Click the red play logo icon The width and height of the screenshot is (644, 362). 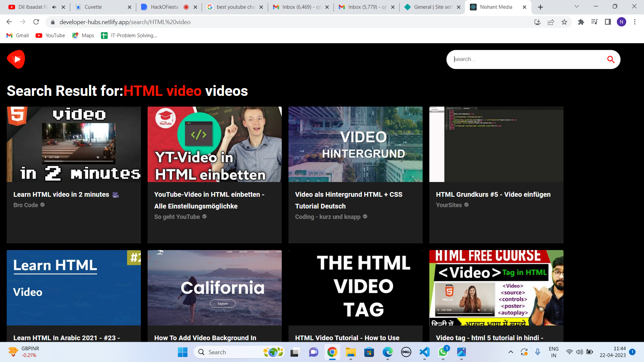[16, 59]
